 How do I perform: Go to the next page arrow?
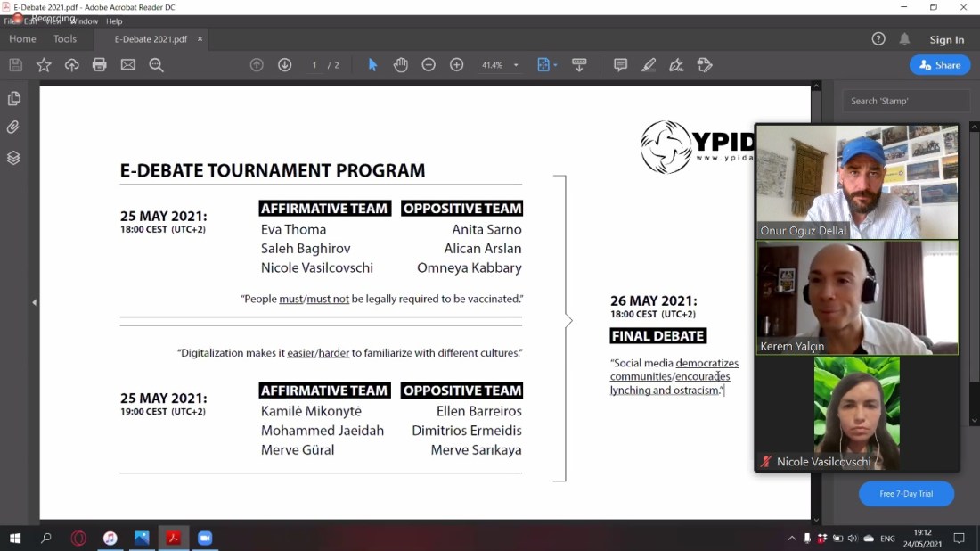point(285,65)
